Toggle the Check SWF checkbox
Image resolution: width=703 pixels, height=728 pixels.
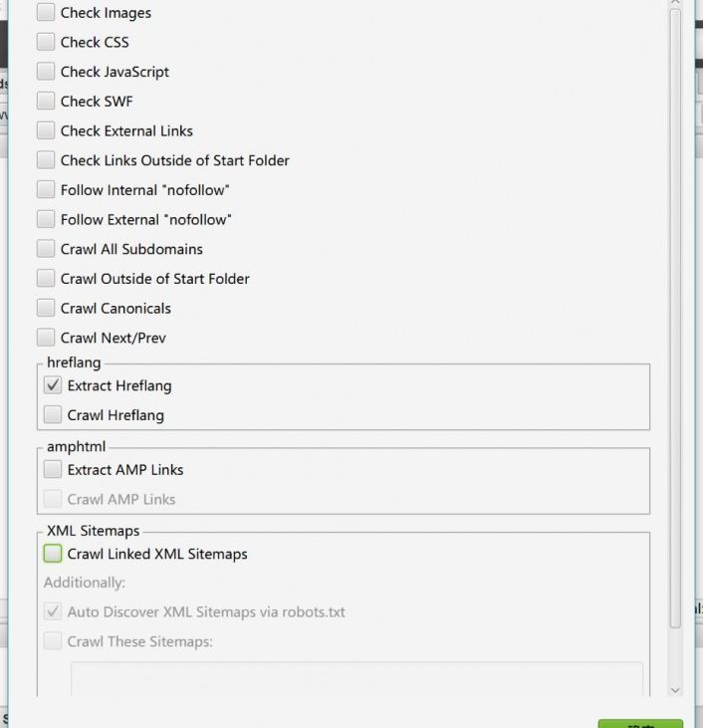(x=46, y=101)
